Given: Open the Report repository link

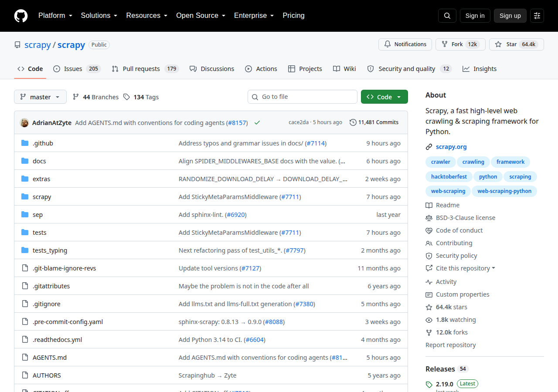Looking at the screenshot, I should [451, 345].
